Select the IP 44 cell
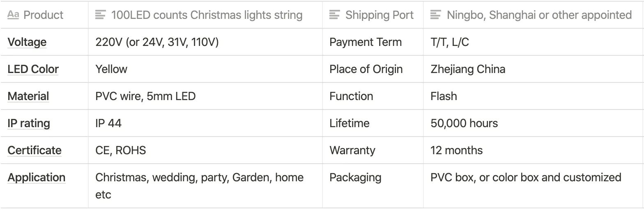This screenshot has width=644, height=210. 205,123
